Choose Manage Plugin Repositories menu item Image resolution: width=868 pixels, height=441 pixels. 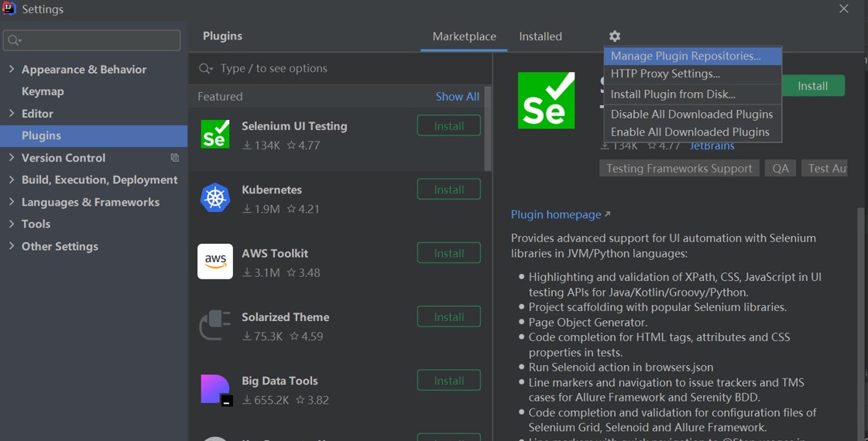[692, 56]
